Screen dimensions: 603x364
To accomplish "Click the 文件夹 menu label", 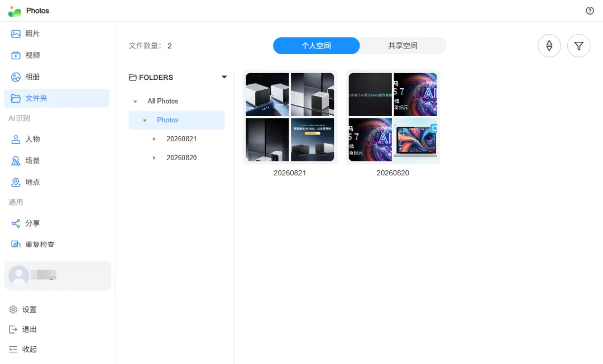I will (x=36, y=98).
